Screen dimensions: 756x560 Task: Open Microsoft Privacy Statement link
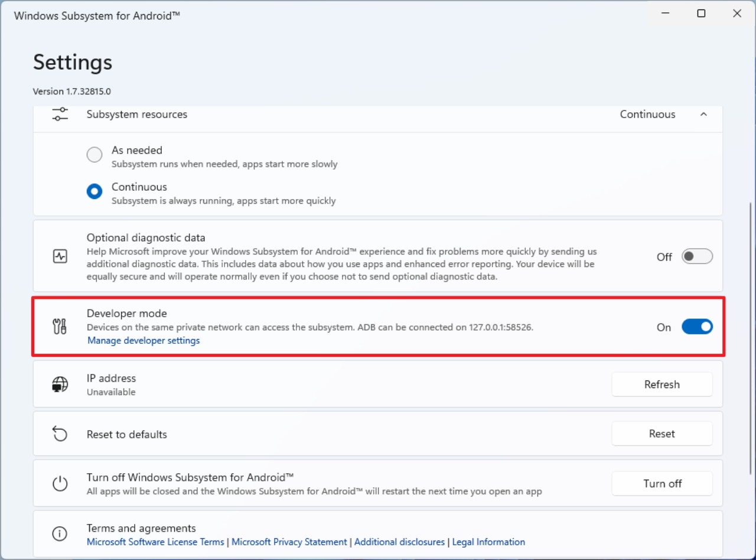point(289,542)
